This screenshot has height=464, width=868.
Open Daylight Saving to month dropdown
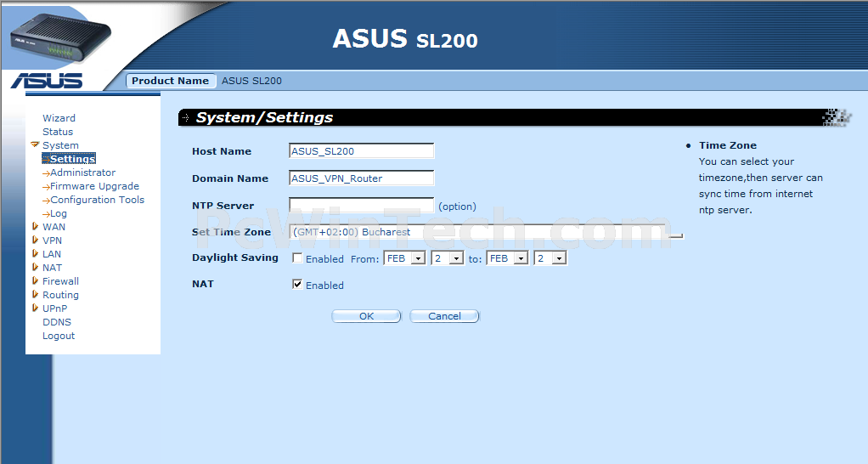tap(507, 258)
